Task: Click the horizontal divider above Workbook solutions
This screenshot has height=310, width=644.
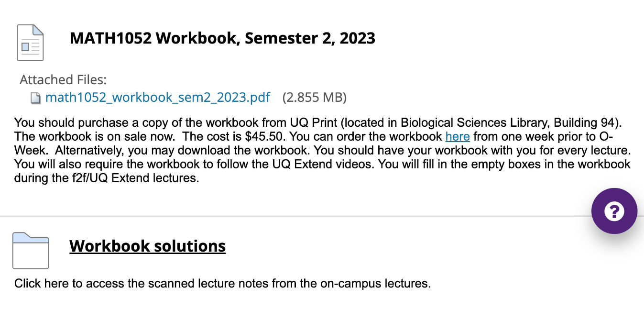Action: [287, 216]
